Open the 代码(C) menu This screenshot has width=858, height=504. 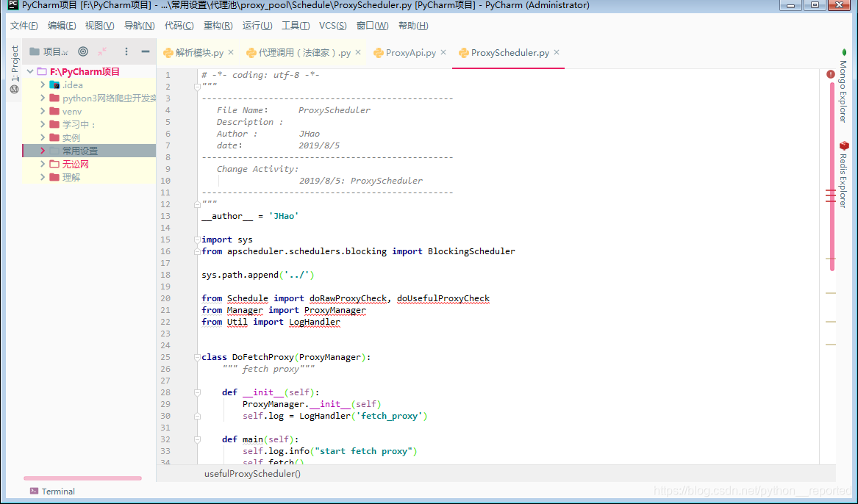tap(179, 26)
